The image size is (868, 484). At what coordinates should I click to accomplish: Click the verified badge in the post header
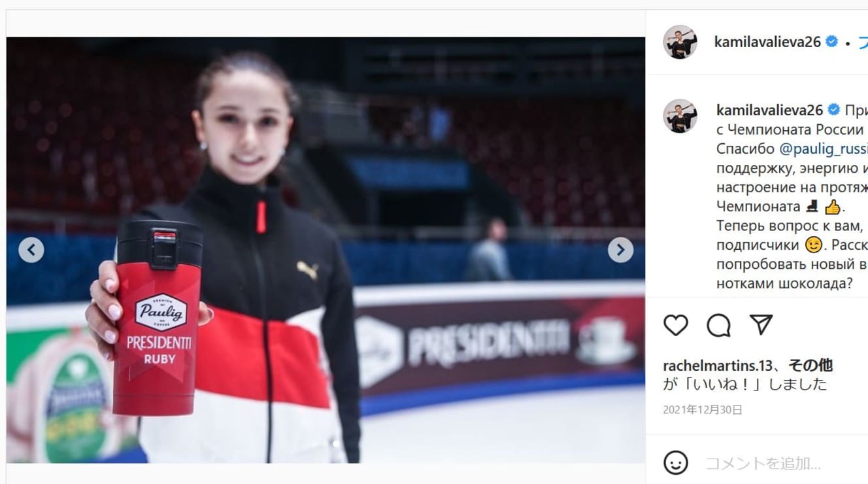click(x=832, y=42)
